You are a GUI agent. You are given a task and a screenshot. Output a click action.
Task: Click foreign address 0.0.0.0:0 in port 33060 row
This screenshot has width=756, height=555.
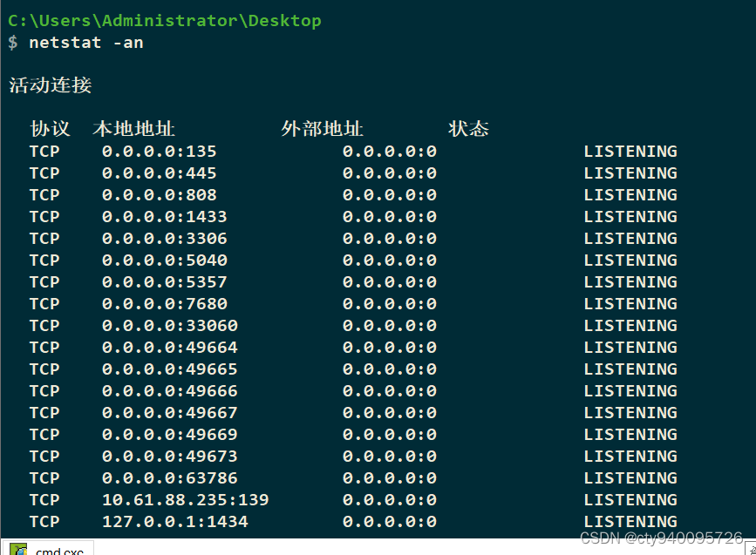(x=390, y=326)
